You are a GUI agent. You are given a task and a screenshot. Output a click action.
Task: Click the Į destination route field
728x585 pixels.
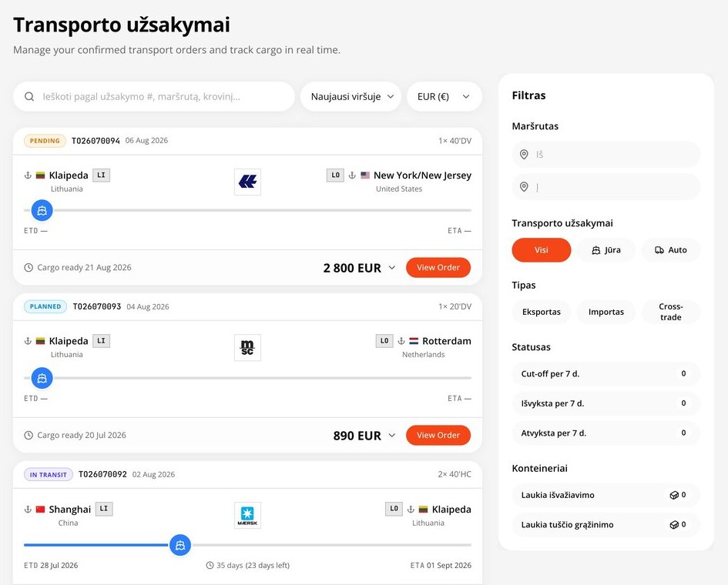click(x=606, y=187)
